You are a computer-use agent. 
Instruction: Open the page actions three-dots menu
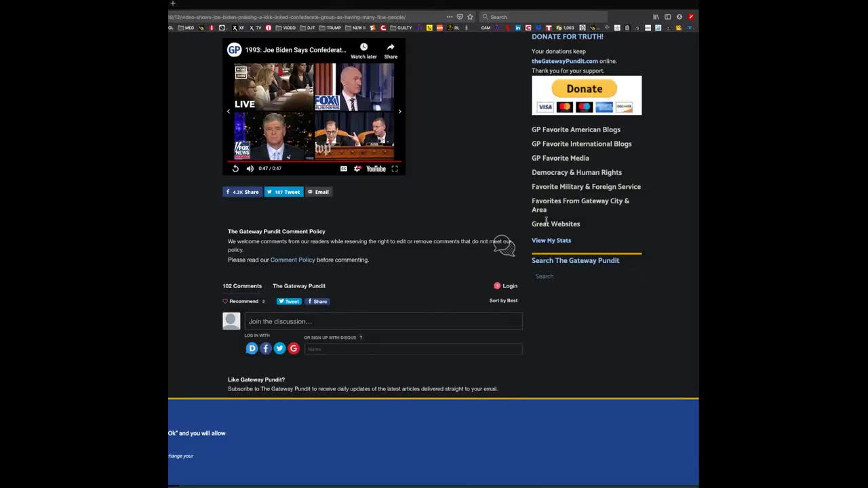(x=450, y=17)
